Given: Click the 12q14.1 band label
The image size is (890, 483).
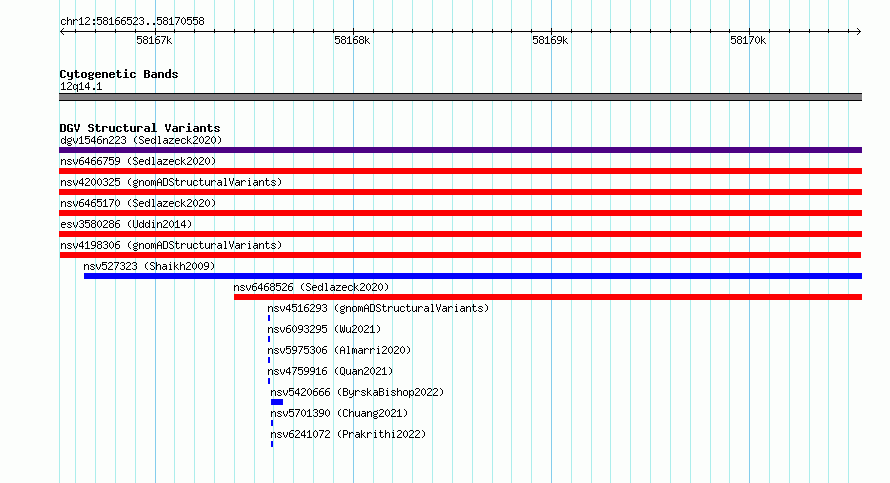Looking at the screenshot, I should (x=81, y=86).
